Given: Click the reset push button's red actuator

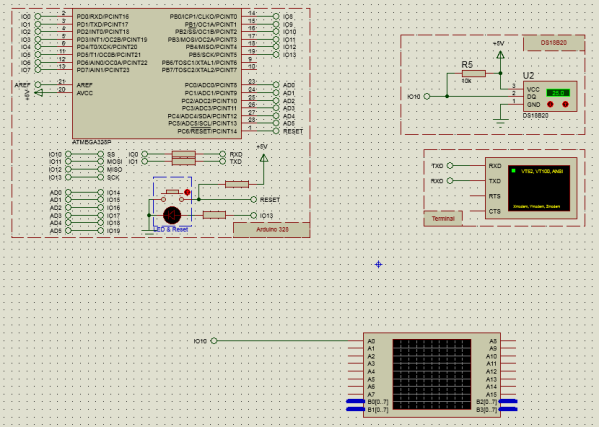Looking at the screenshot, I should [187, 192].
